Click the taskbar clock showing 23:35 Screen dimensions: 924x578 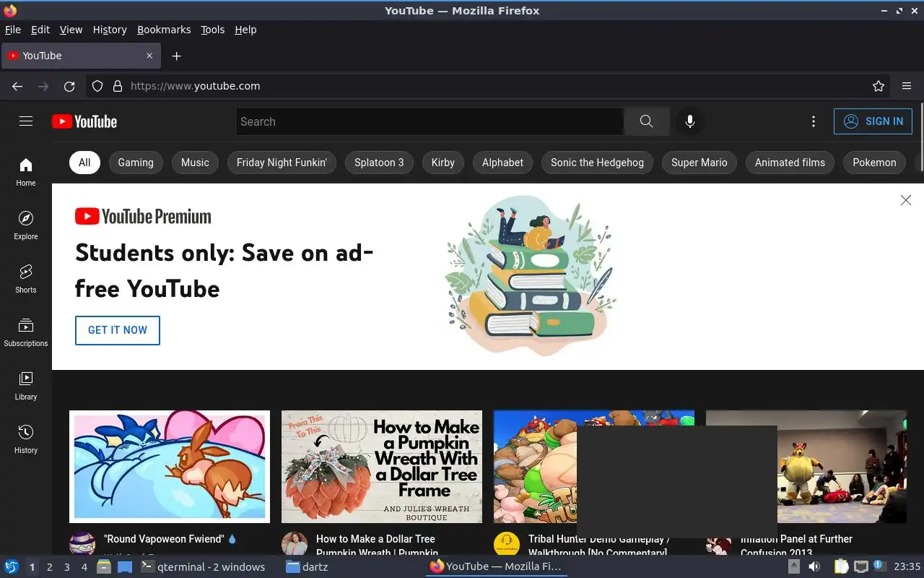pyautogui.click(x=907, y=567)
